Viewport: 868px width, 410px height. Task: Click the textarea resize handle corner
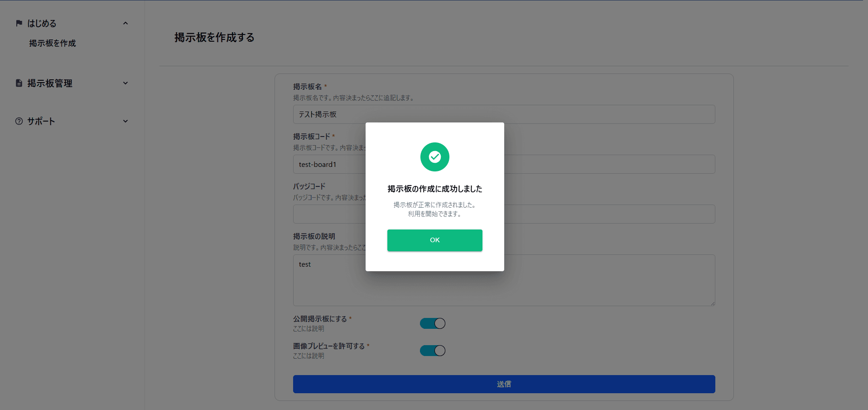pyautogui.click(x=712, y=303)
